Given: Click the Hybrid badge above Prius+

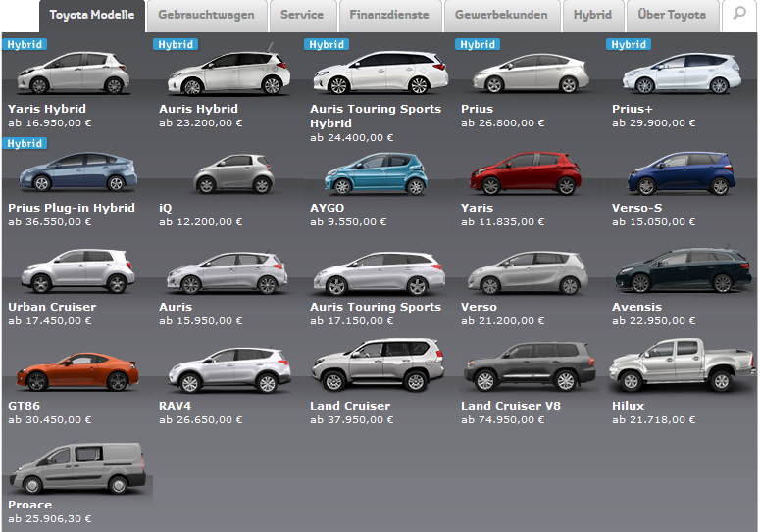Looking at the screenshot, I should [x=629, y=44].
